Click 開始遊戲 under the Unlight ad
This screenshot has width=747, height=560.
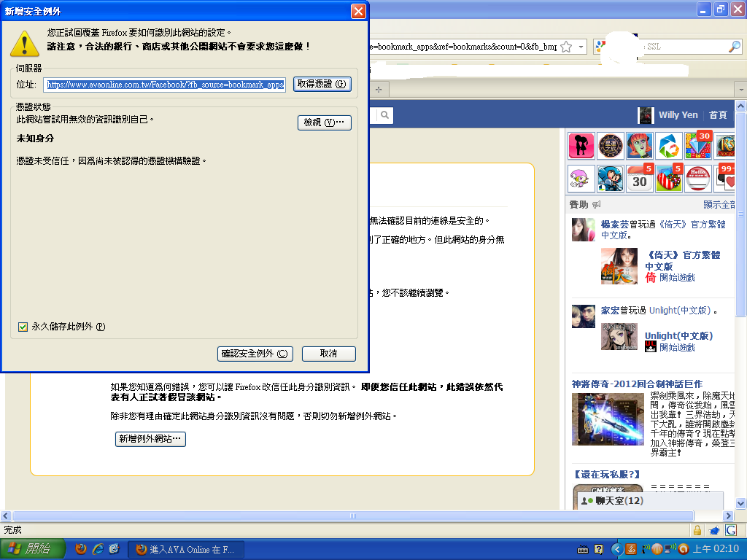click(x=677, y=348)
